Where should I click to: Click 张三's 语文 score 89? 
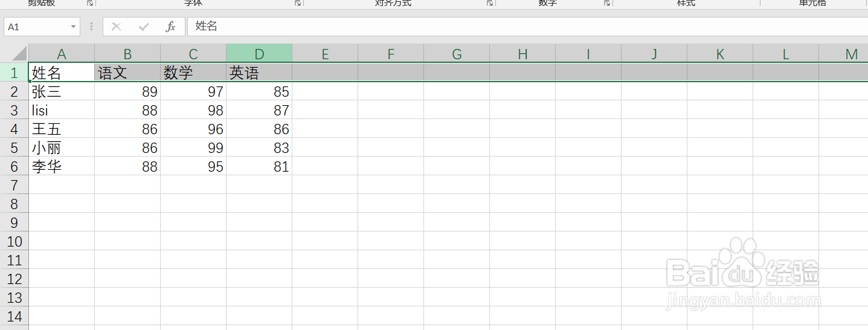point(127,91)
